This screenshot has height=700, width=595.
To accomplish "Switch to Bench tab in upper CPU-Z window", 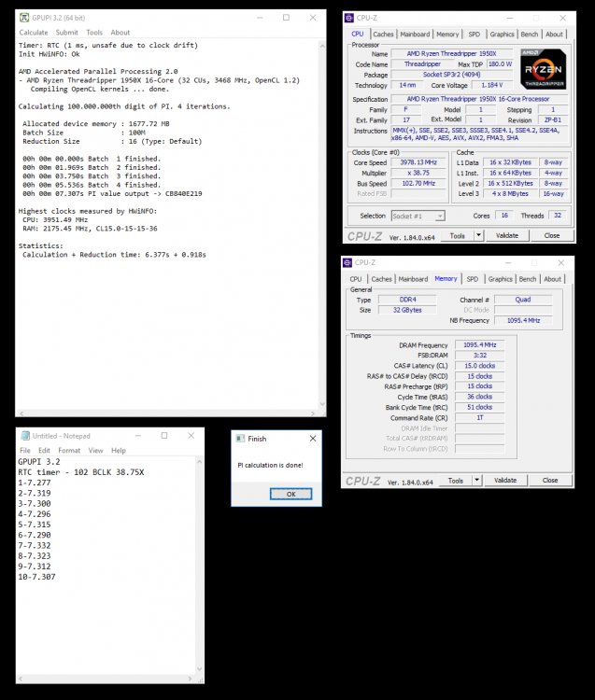I will tap(530, 35).
